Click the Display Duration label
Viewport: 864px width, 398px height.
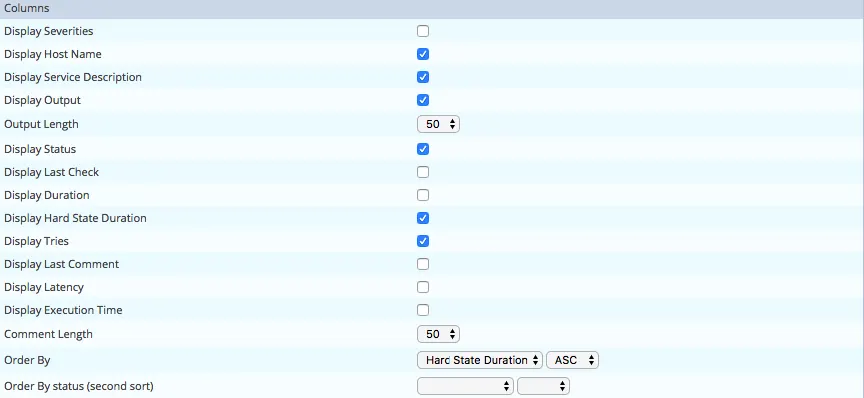46,195
